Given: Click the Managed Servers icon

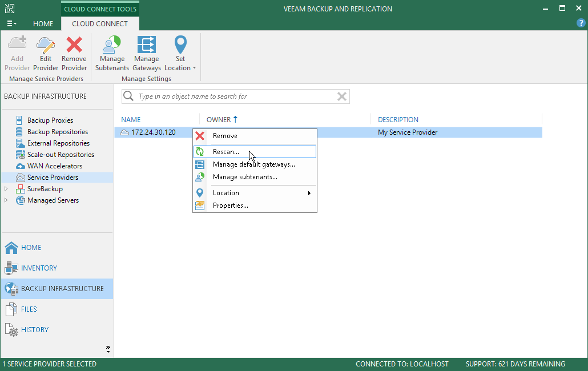Looking at the screenshot, I should point(20,200).
